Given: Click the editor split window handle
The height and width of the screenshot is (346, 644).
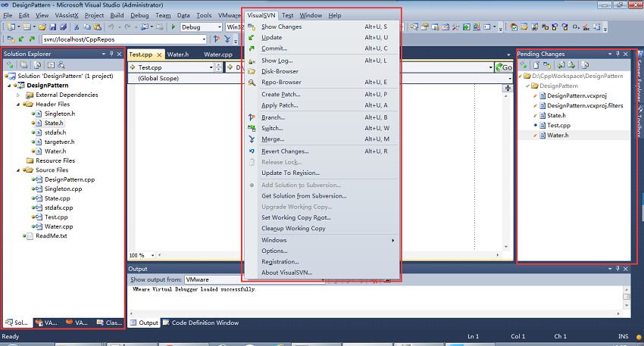Looking at the screenshot, I should (508, 89).
